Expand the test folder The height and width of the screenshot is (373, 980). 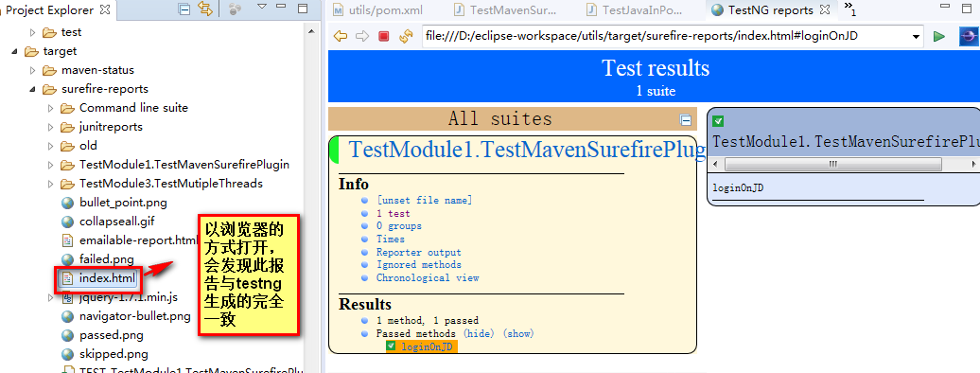click(33, 32)
